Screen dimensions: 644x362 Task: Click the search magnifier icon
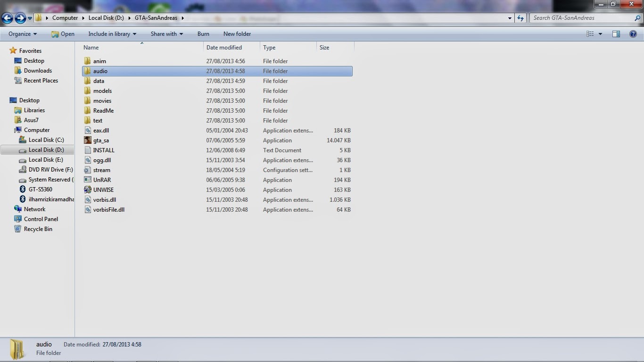point(638,18)
